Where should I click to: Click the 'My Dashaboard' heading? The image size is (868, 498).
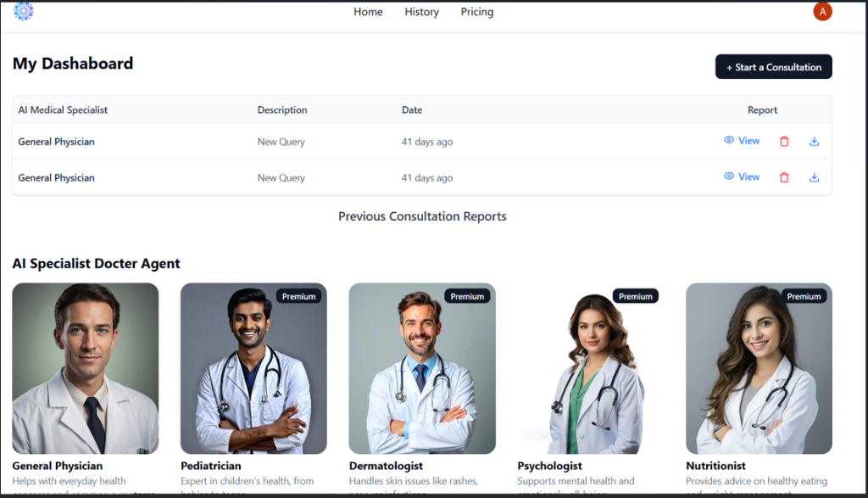(x=73, y=63)
